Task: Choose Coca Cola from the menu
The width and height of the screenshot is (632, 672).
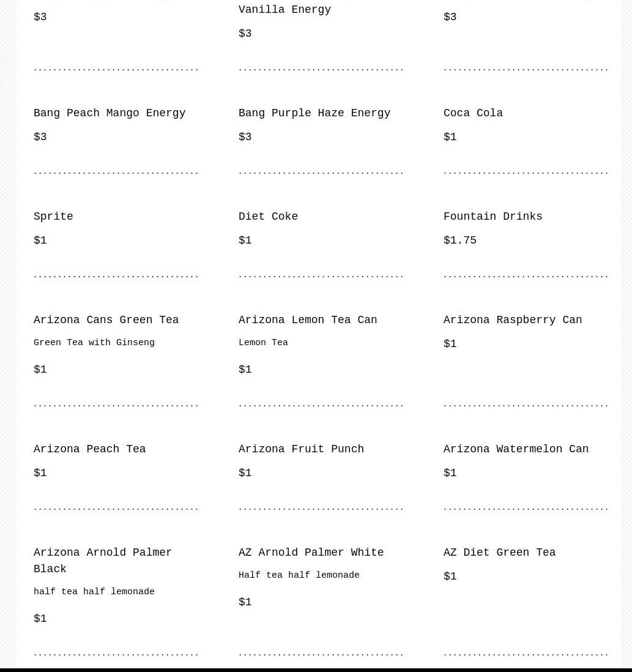Action: click(x=473, y=113)
